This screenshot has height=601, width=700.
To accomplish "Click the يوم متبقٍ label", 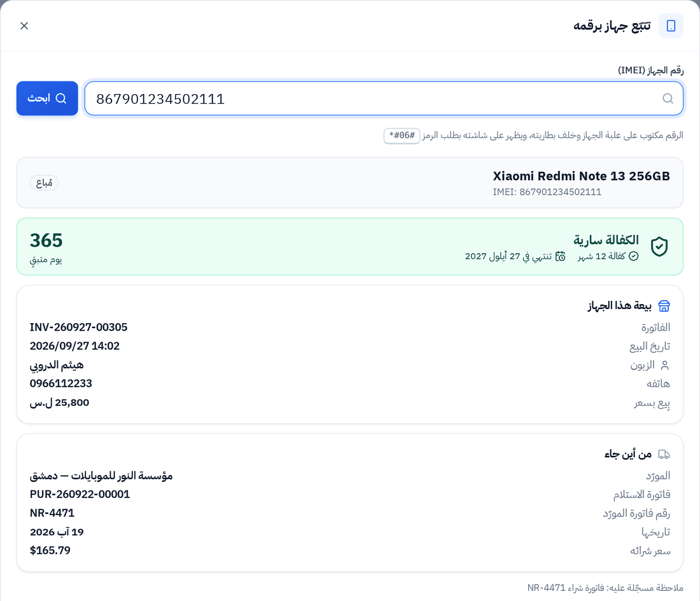I will (x=46, y=259).
